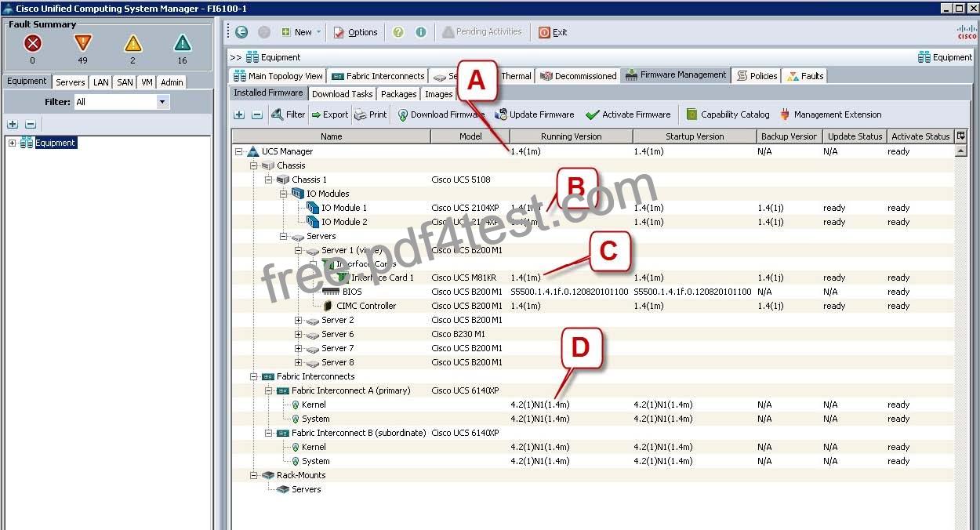The image size is (980, 530).
Task: Click Activate Firmware
Action: 628,114
